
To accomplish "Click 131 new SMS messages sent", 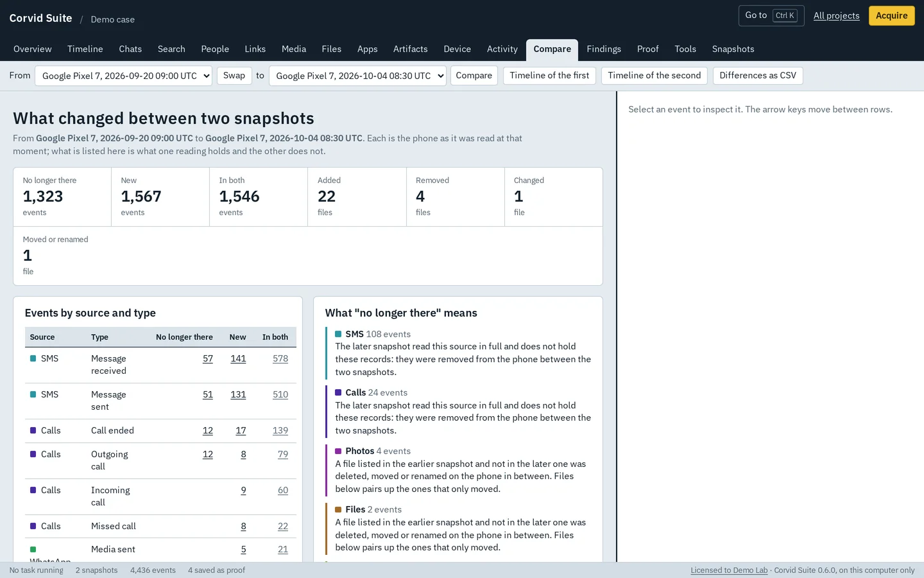I will (x=238, y=395).
